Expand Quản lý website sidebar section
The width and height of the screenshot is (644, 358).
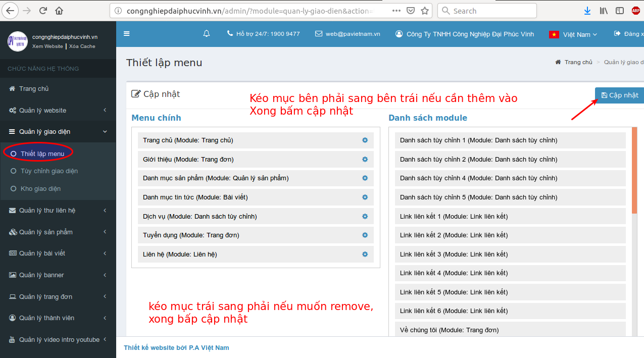[58, 110]
